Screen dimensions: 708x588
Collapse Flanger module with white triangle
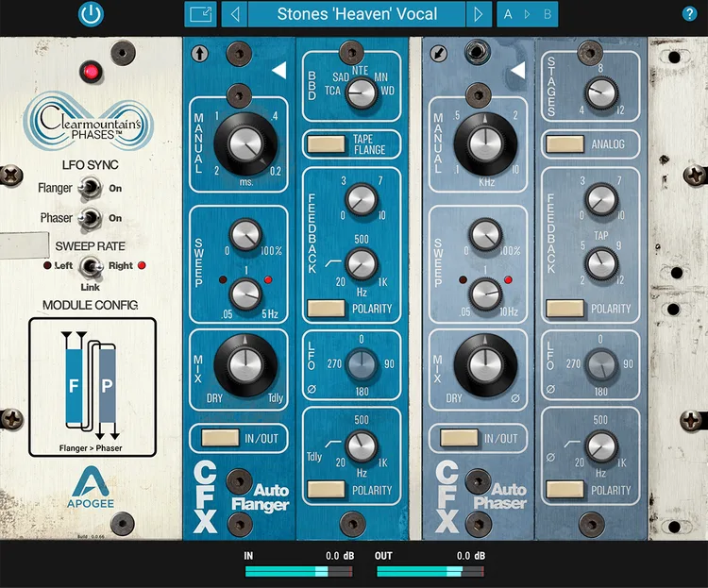[278, 71]
